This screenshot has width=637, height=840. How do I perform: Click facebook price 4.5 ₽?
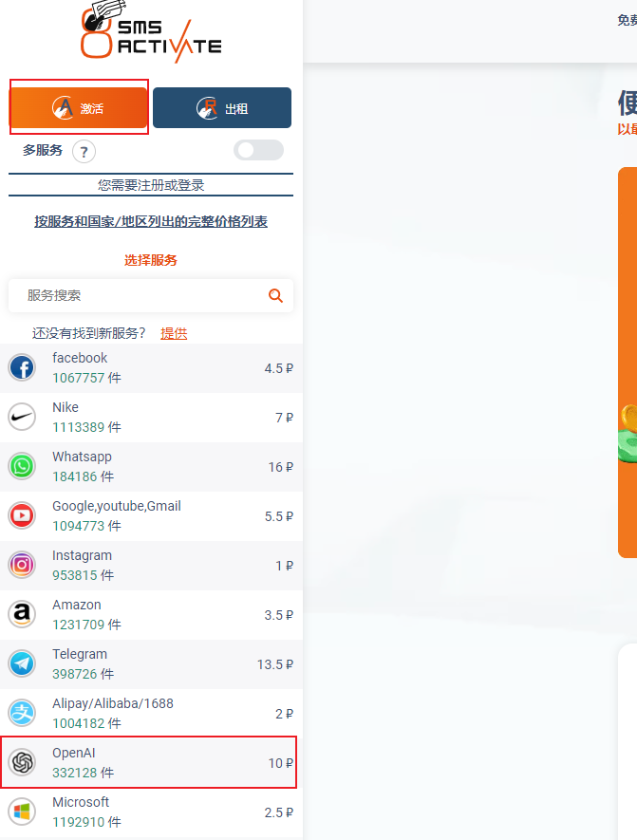[x=278, y=368]
